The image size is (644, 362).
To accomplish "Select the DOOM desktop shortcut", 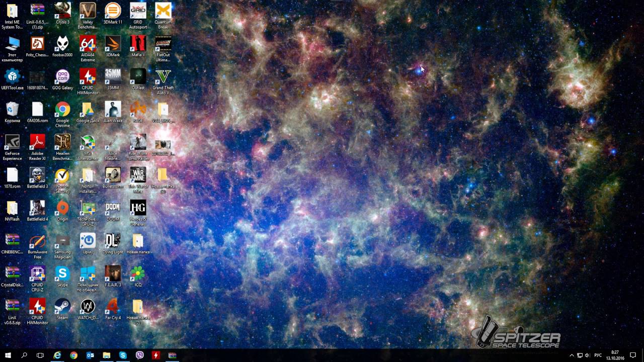I will click(x=113, y=211).
